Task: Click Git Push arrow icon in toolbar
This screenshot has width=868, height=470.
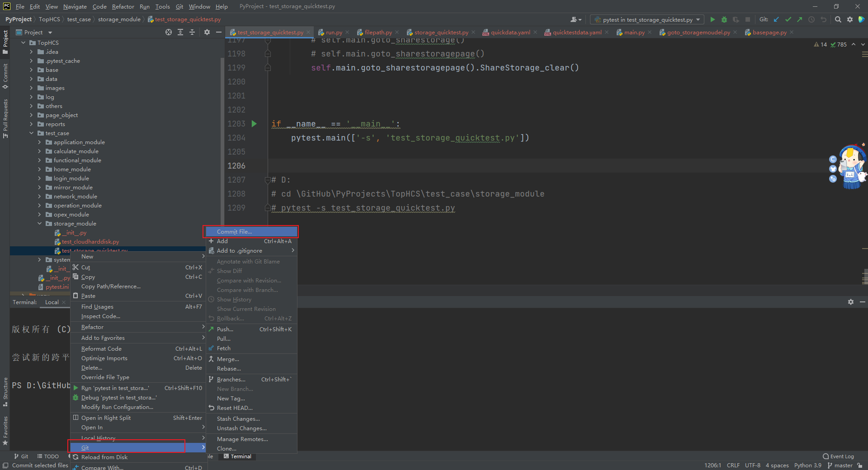Action: (x=800, y=19)
